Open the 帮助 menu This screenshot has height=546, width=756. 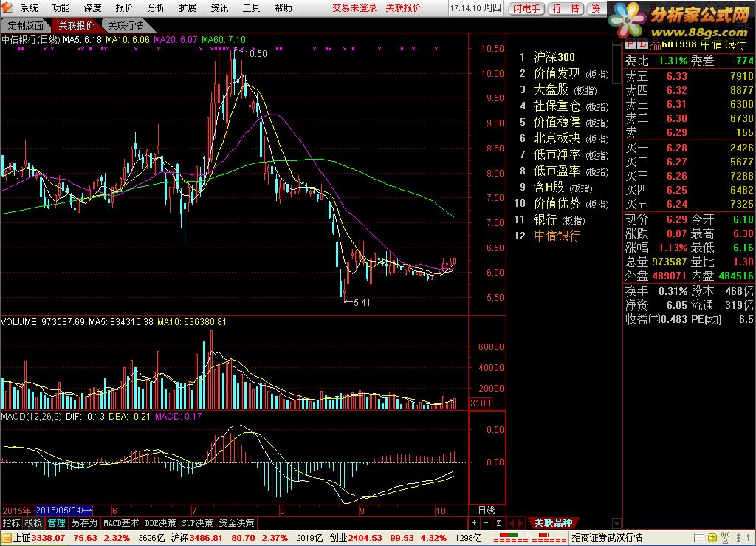[283, 7]
